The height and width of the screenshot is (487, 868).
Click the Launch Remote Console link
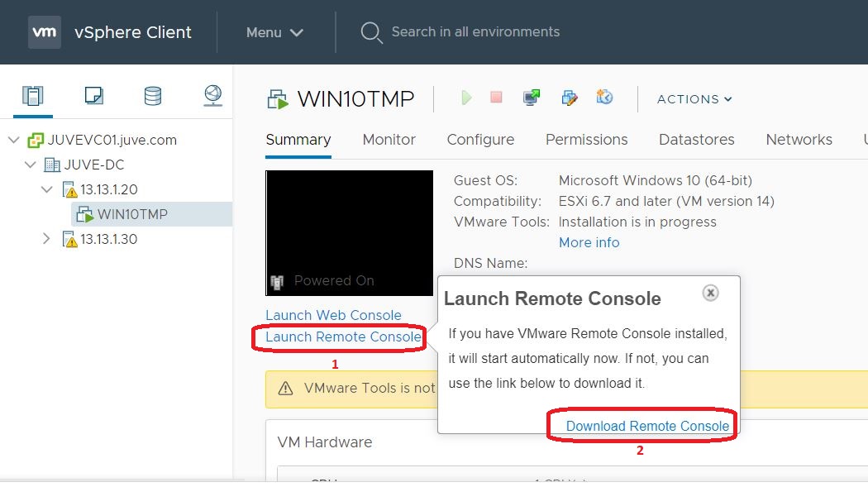[343, 337]
